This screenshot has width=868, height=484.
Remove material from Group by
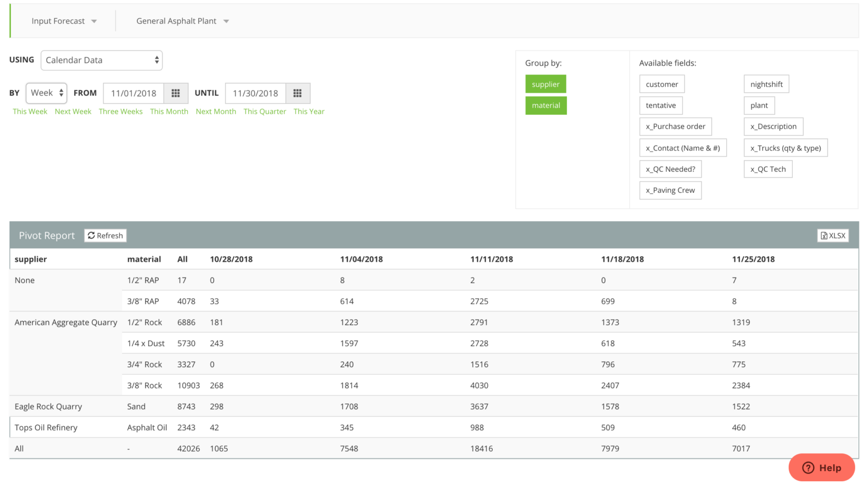[x=546, y=106]
